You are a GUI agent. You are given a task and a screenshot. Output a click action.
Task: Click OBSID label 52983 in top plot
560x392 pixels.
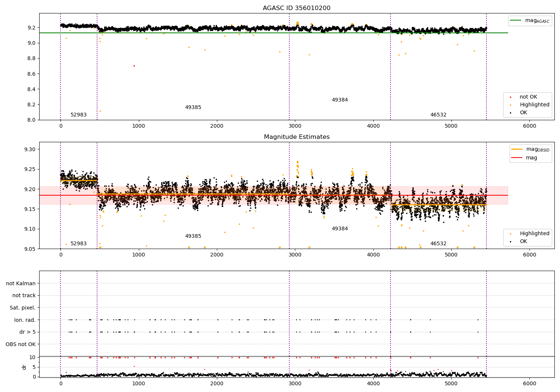78,115
